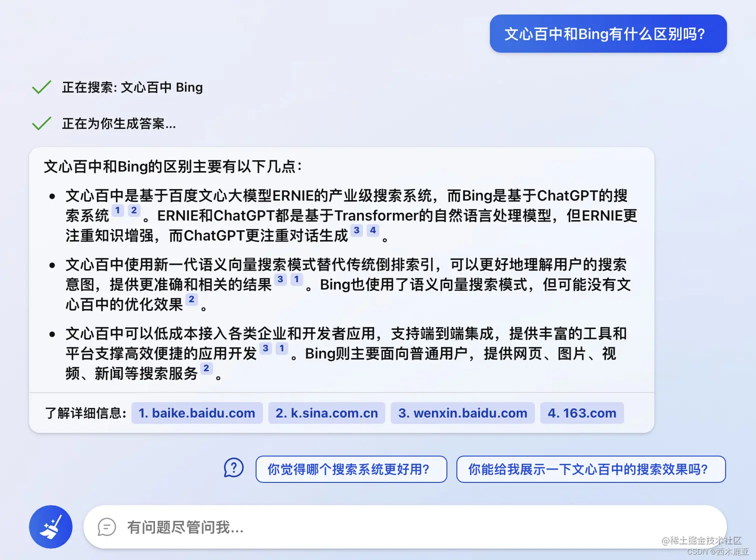
Task: Click the chat bubble icon in input box
Action: click(x=107, y=527)
